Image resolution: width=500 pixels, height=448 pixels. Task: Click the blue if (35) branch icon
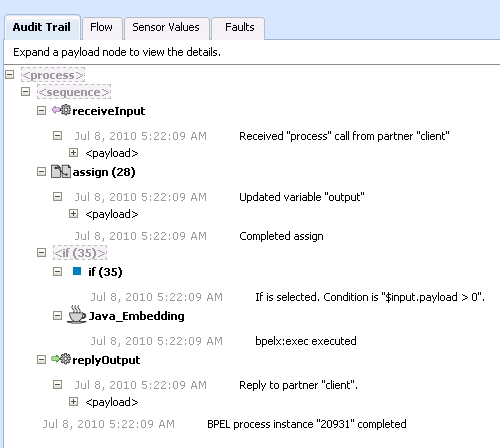pyautogui.click(x=77, y=271)
